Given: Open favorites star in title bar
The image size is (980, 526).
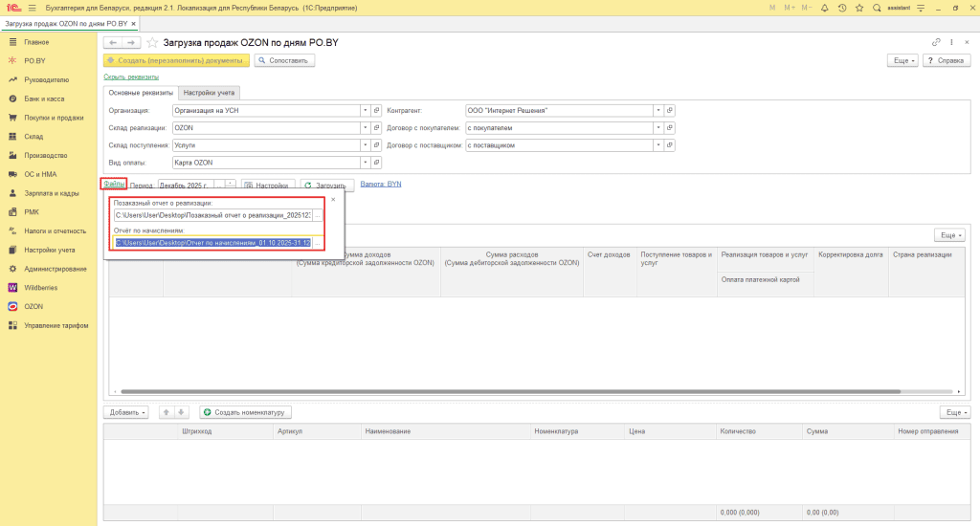Looking at the screenshot, I should 859,8.
